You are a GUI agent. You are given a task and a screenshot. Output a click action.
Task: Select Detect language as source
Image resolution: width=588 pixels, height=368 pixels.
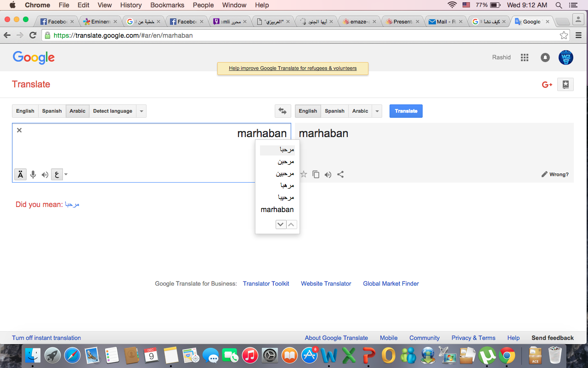[x=113, y=111]
